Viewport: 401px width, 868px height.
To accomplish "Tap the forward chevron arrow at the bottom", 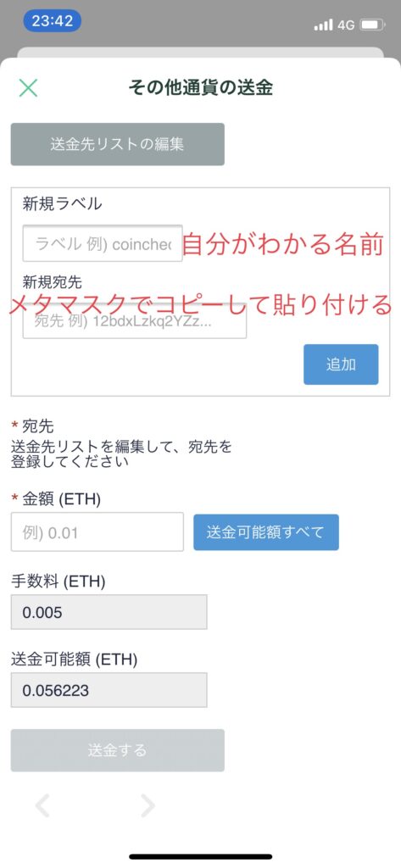I will (x=147, y=805).
